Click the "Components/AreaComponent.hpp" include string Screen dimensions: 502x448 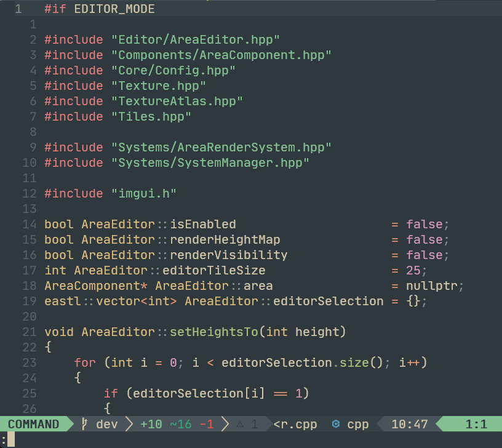pos(221,55)
